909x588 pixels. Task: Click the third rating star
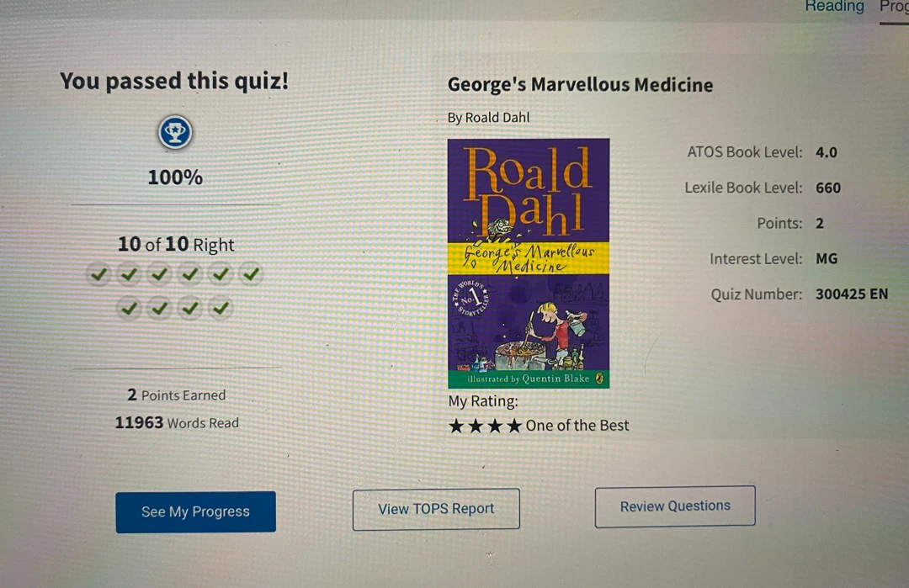[495, 426]
